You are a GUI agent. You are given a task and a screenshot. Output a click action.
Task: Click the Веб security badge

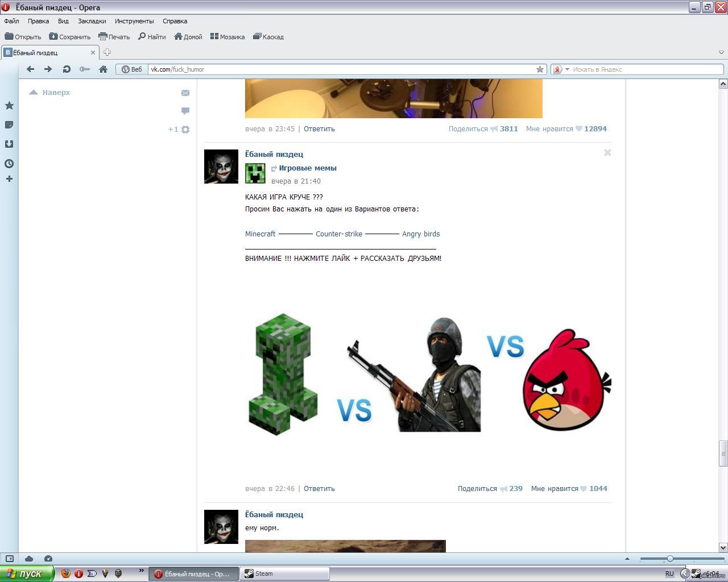tap(132, 69)
